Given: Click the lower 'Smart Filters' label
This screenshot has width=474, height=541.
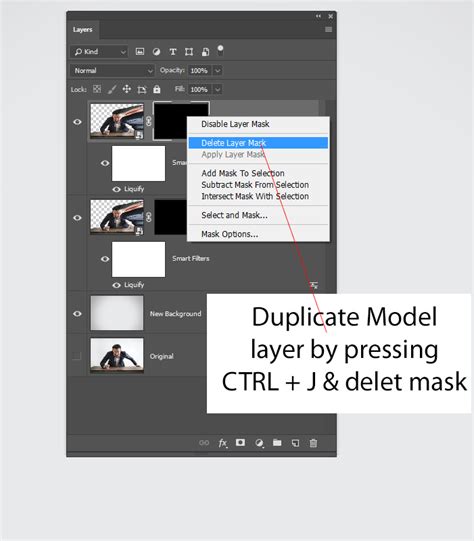Looking at the screenshot, I should coord(191,258).
